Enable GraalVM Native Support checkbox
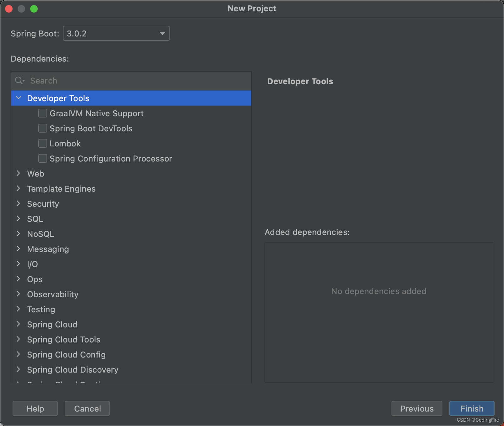This screenshot has height=426, width=504. click(43, 113)
